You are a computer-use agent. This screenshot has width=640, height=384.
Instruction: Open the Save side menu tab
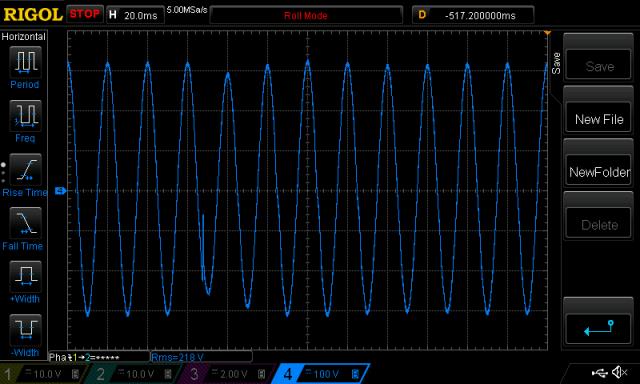(x=556, y=63)
